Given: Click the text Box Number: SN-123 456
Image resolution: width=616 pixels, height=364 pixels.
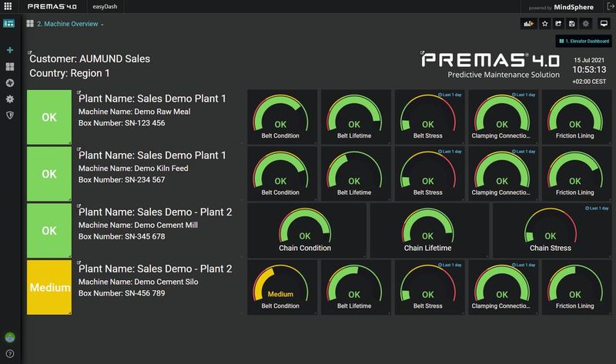Looking at the screenshot, I should point(122,123).
